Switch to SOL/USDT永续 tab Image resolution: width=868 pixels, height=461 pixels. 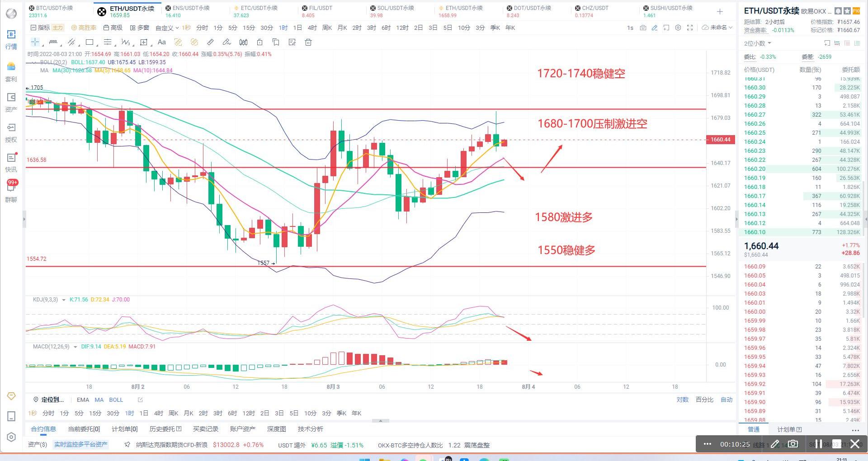click(x=392, y=11)
